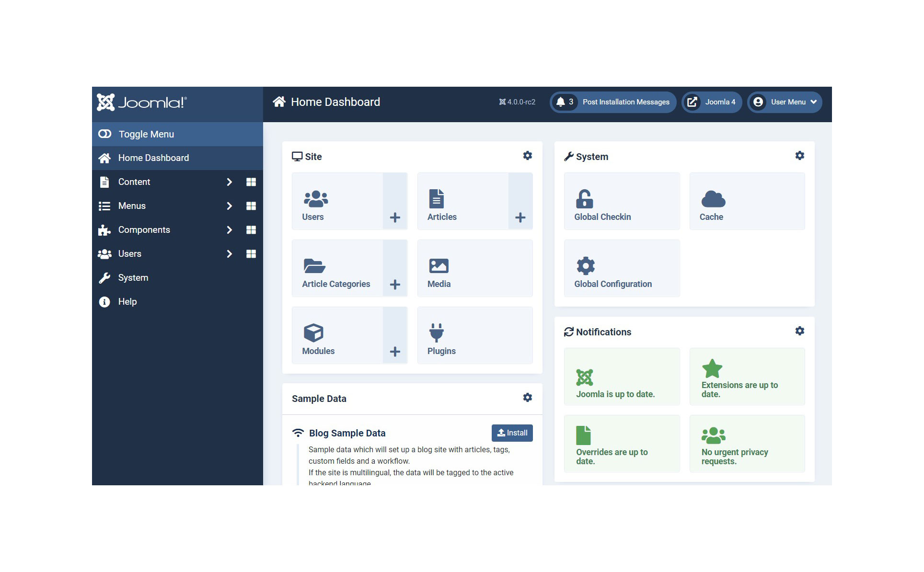Viewport: 924px width, 572px height.
Task: Open the Cache tile
Action: (x=747, y=201)
